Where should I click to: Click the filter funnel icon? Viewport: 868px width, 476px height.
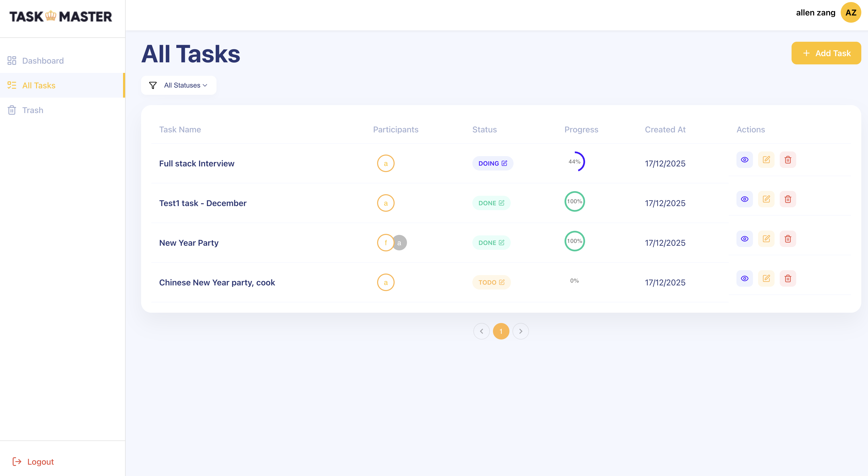tap(153, 85)
